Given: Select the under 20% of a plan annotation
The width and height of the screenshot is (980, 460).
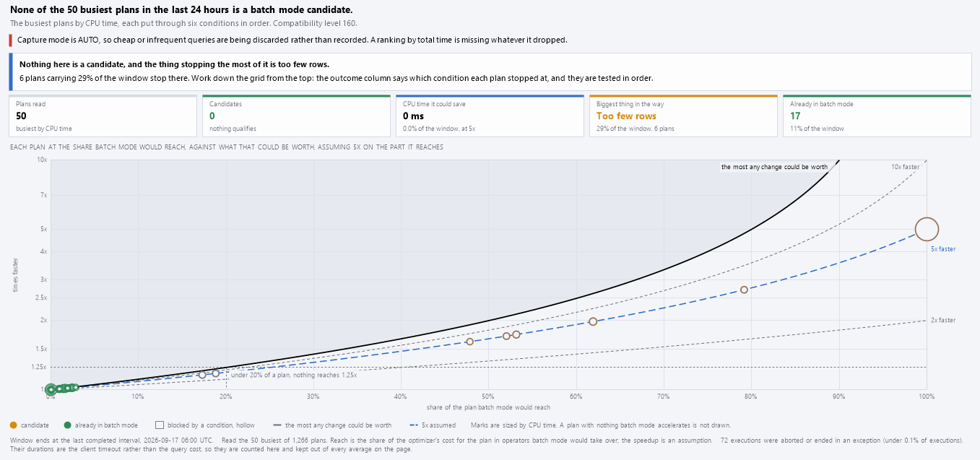Looking at the screenshot, I should click(x=294, y=375).
